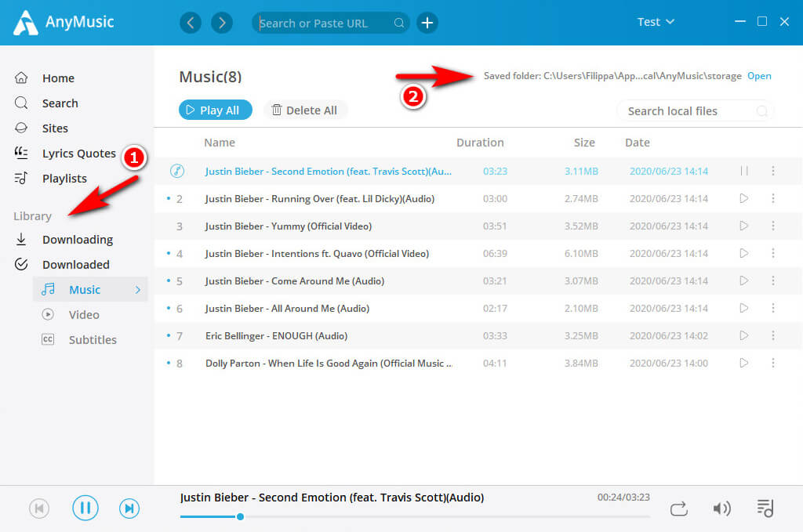
Task: Click the Delete All button
Action: [x=305, y=110]
